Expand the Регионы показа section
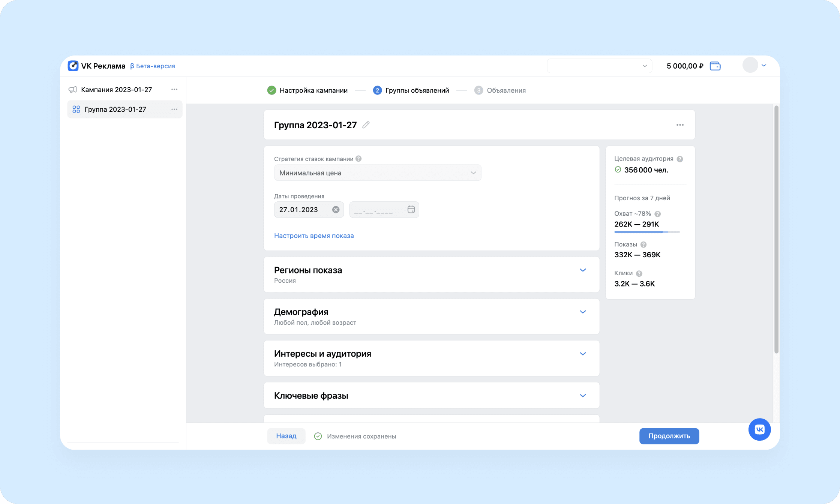This screenshot has width=840, height=504. point(582,270)
